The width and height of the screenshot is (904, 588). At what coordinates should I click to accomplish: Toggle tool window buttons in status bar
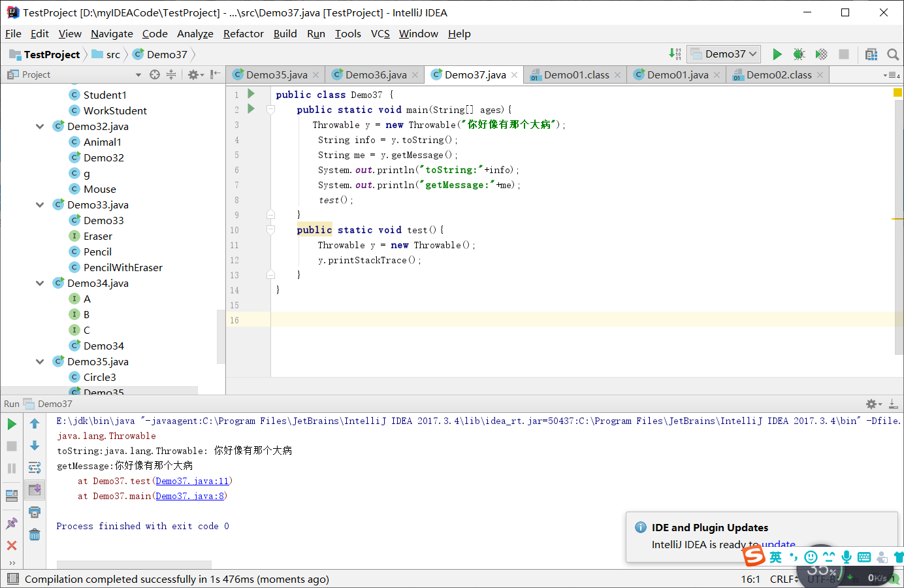coord(12,579)
